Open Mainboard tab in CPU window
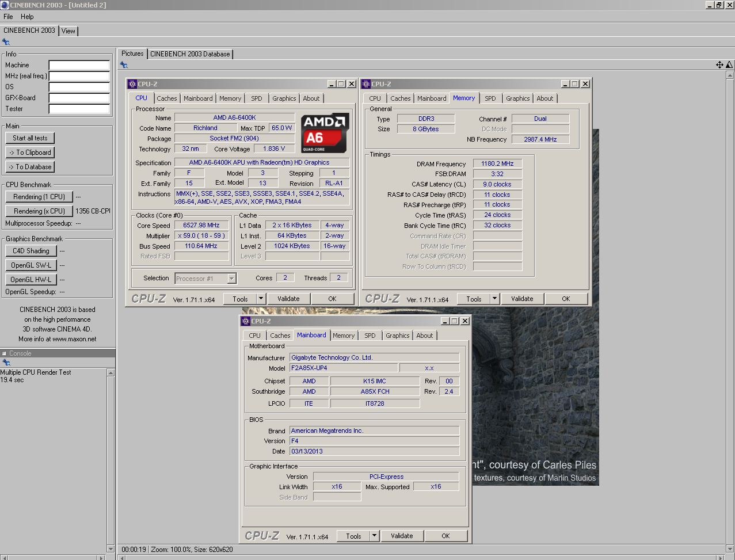This screenshot has height=560, width=735. pos(198,98)
